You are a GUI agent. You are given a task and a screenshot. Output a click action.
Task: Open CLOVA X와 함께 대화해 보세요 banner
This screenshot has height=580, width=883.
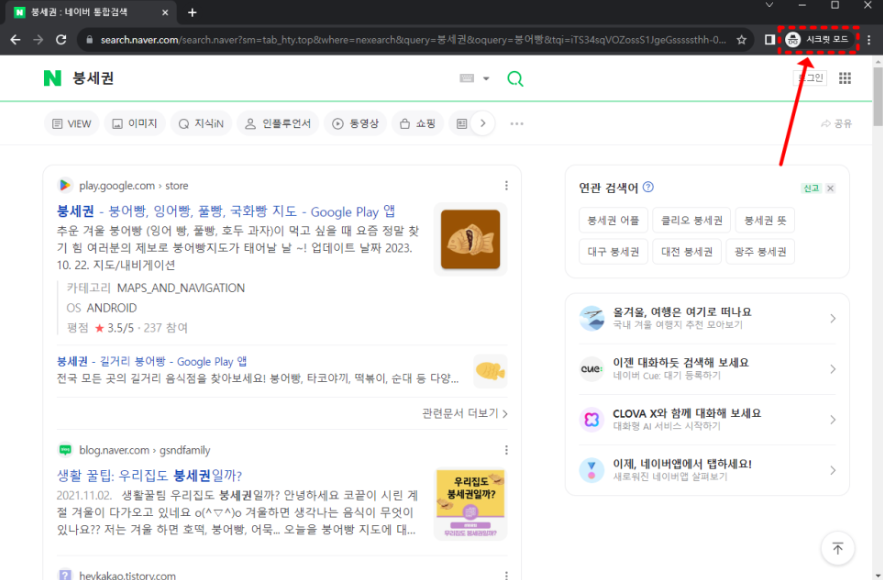[707, 420]
